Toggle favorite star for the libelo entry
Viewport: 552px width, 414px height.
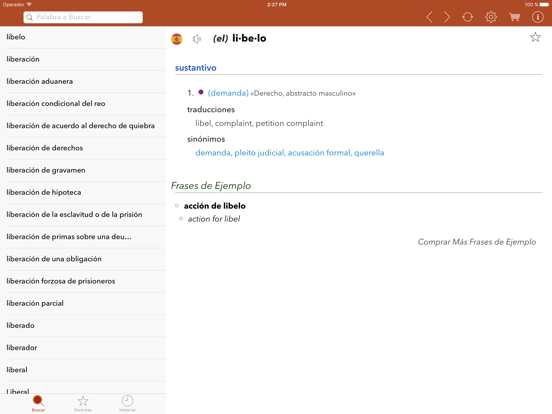point(535,37)
